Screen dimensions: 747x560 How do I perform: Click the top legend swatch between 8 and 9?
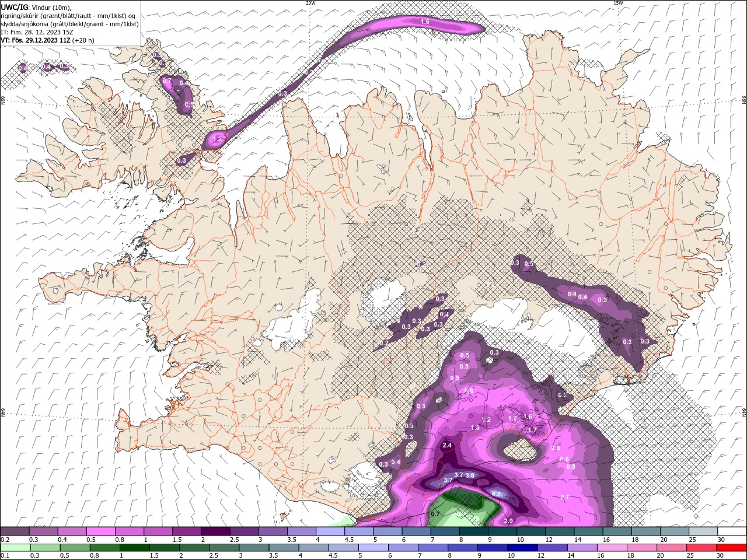pyautogui.click(x=473, y=531)
